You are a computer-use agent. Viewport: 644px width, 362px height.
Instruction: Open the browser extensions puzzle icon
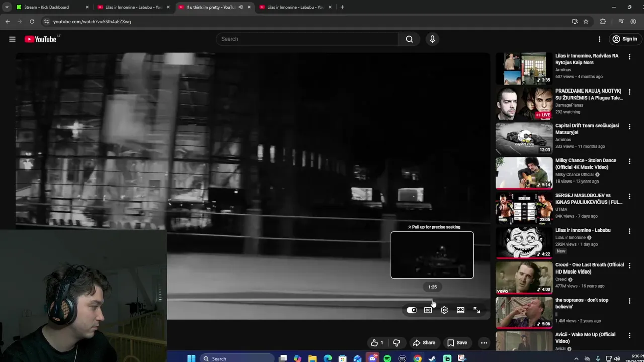pos(603,21)
